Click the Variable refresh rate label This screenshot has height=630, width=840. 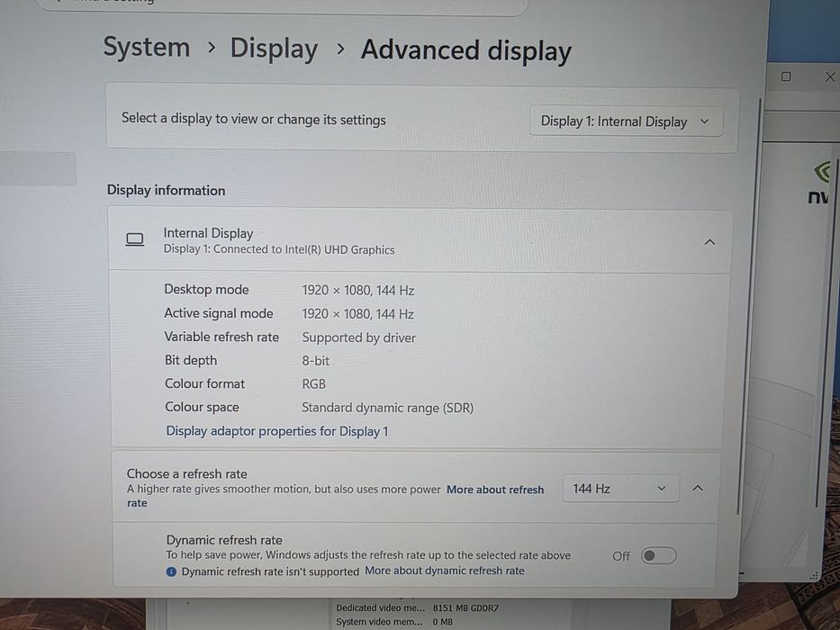point(221,337)
